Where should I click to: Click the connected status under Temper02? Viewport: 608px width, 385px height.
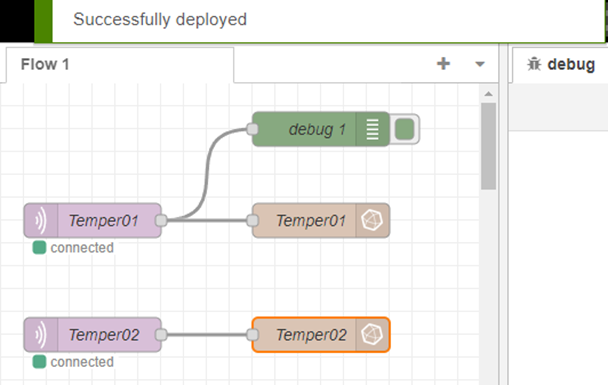[82, 362]
